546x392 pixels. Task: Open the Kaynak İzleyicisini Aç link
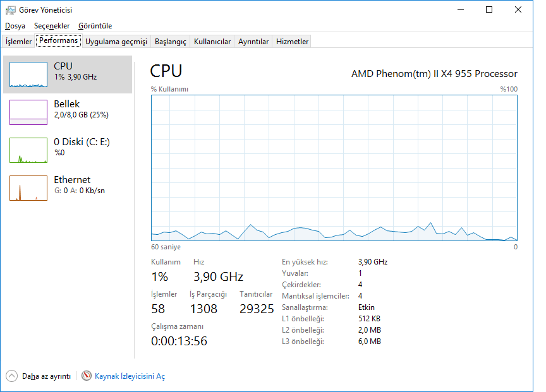point(130,376)
